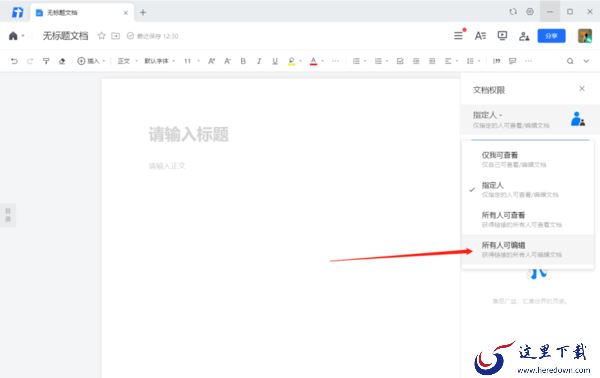The height and width of the screenshot is (378, 600).
Task: Insert a to-do checkbox list
Action: pos(400,61)
